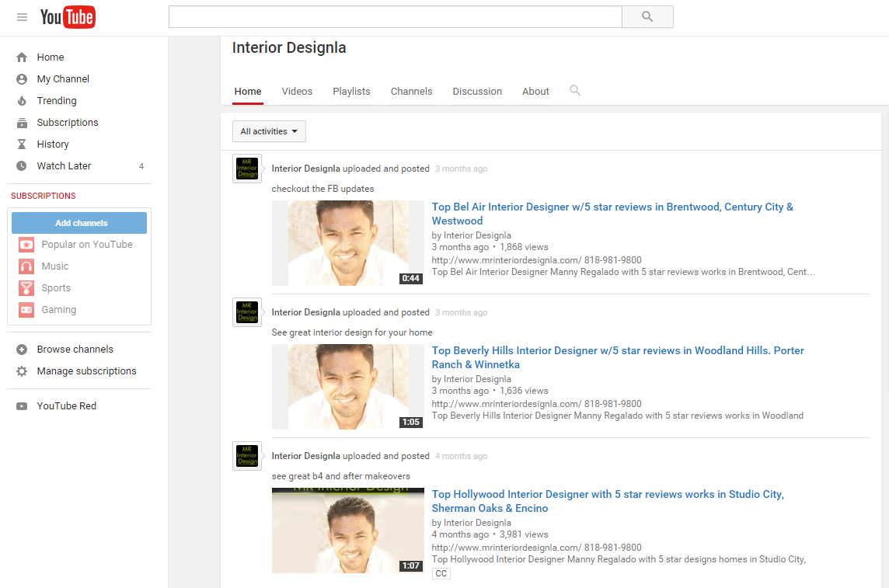
Task: Open Top Hollywood Interior Designer video link
Action: point(608,501)
